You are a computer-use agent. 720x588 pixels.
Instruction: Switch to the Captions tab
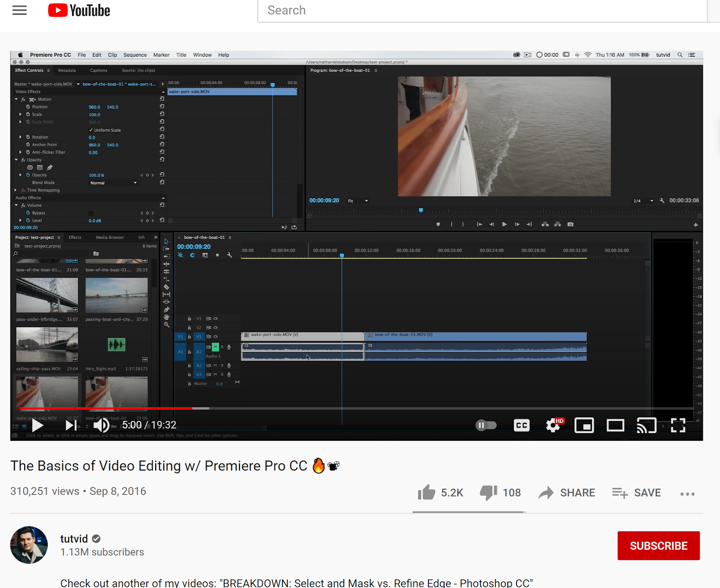coord(99,70)
